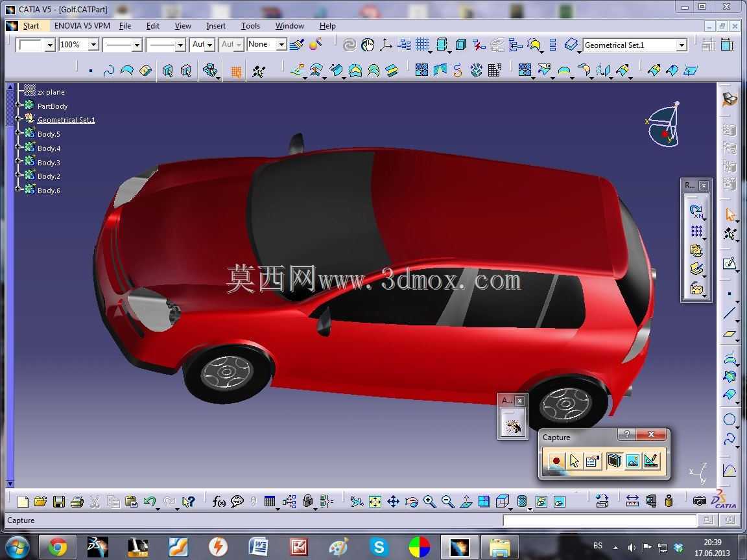Expand the Geometrical Set.1 node
The height and width of the screenshot is (560, 747).
(x=17, y=119)
